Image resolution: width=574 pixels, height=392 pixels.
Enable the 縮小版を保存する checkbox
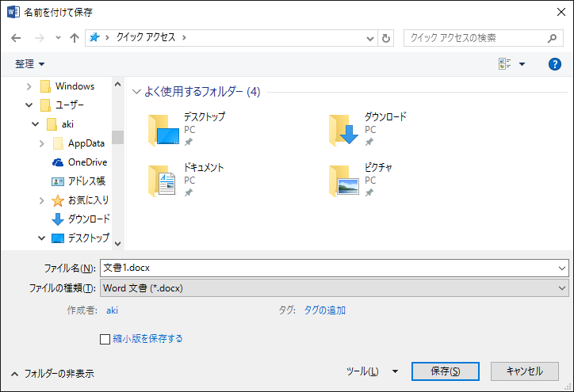click(x=105, y=339)
